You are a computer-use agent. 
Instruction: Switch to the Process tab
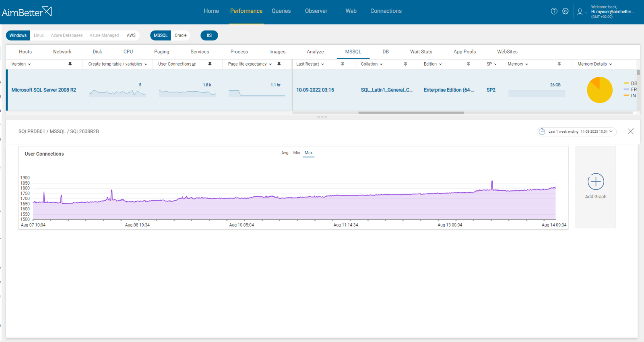pos(239,52)
